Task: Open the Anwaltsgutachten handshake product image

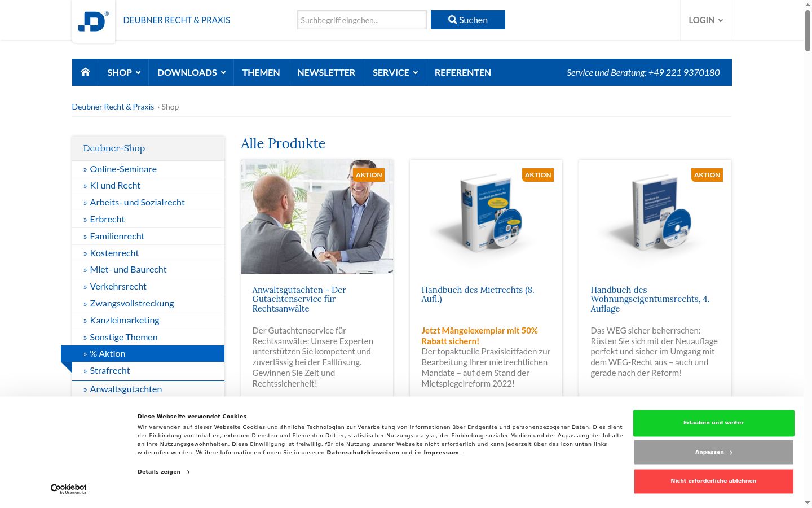Action: click(x=317, y=217)
